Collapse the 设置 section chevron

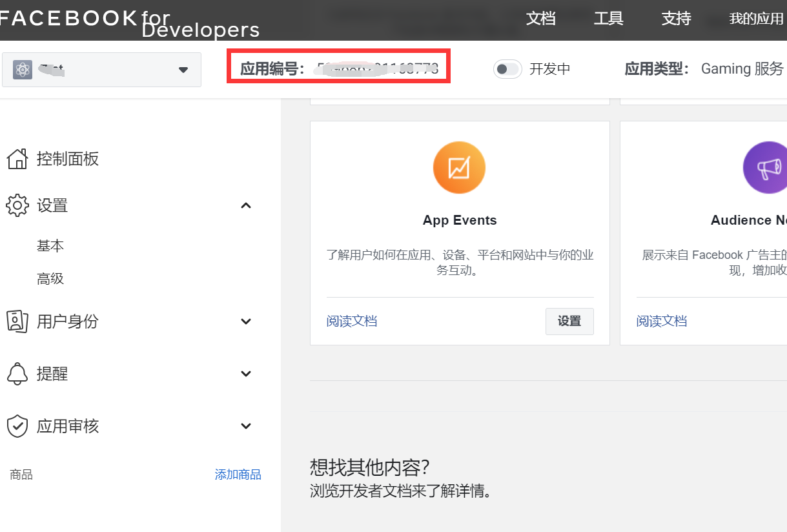click(x=245, y=205)
